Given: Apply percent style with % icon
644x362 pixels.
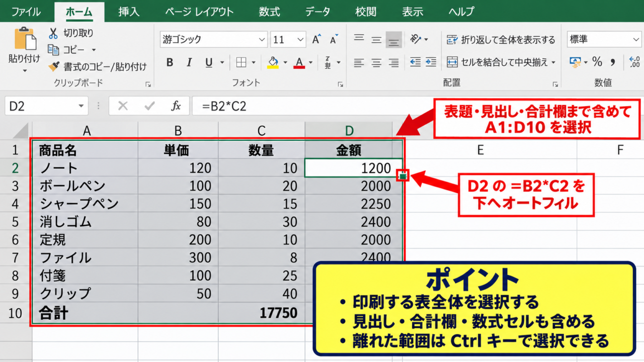Looking at the screenshot, I should click(x=597, y=62).
